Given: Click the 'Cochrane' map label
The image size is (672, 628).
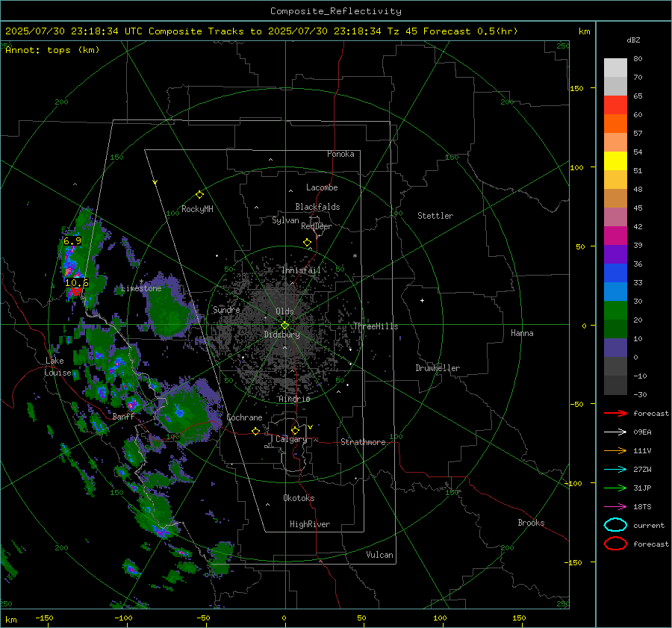Looking at the screenshot, I should pos(244,417).
